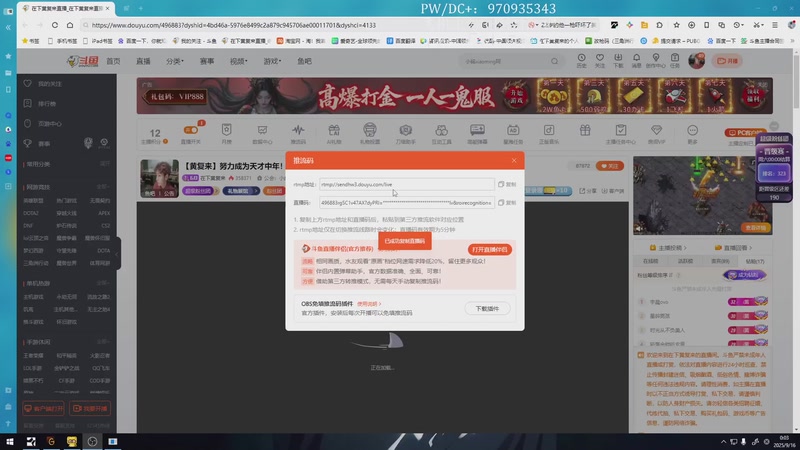Open the 推流码 waveform icon
800x450 pixels.
coord(298,134)
